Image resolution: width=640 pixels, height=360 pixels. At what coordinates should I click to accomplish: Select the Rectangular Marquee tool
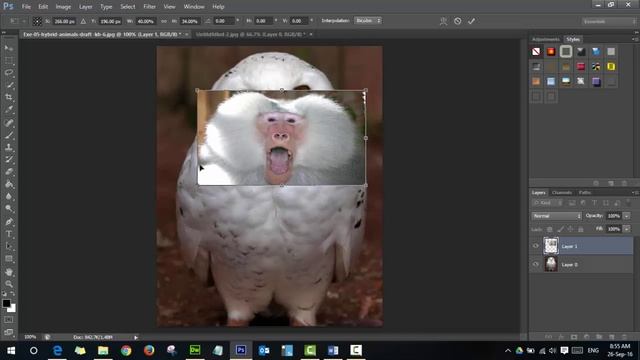(x=9, y=60)
